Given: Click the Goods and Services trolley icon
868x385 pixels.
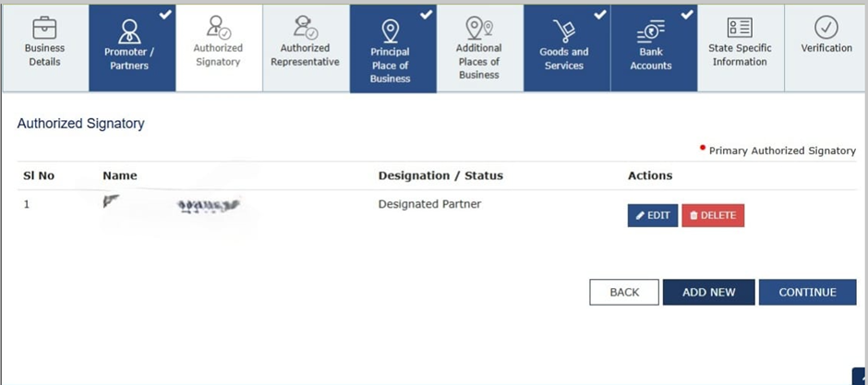Looking at the screenshot, I should click(563, 30).
